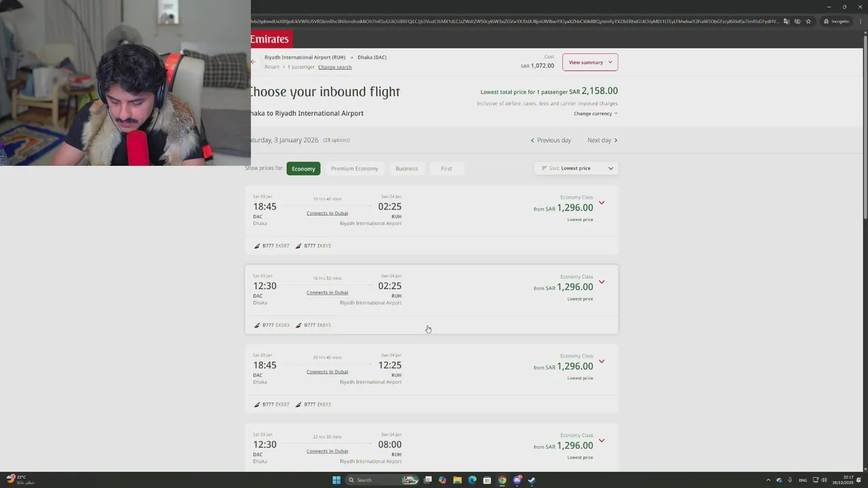
Task: Click the ENG language indicator
Action: point(803,480)
